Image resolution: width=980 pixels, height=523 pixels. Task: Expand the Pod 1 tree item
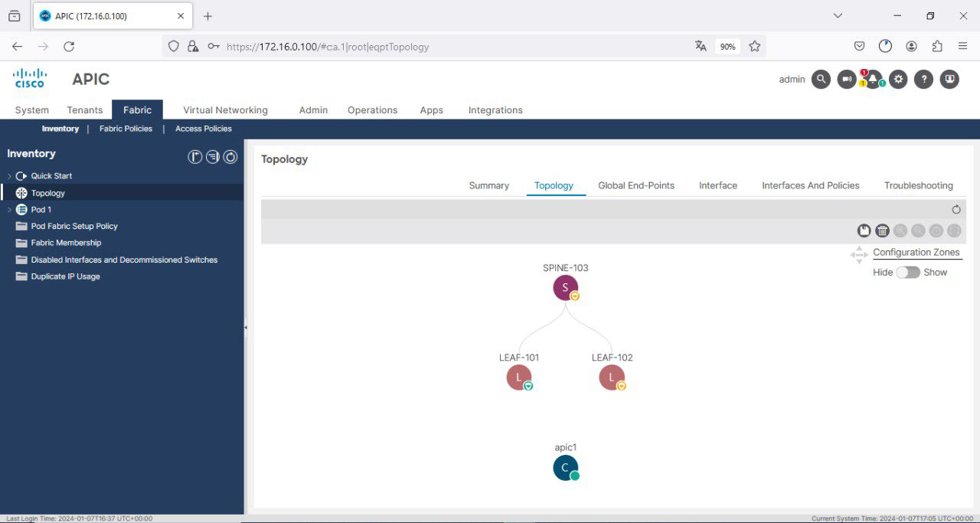coord(9,209)
